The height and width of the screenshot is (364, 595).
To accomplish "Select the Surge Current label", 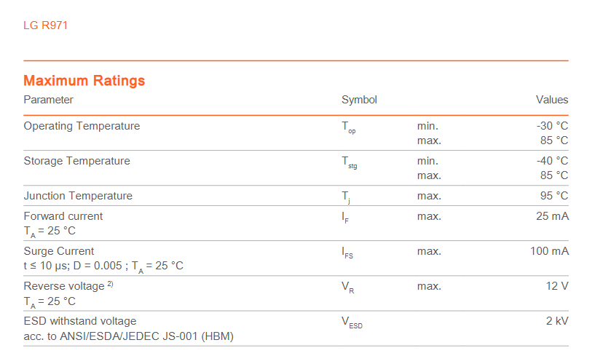I will (x=58, y=251).
